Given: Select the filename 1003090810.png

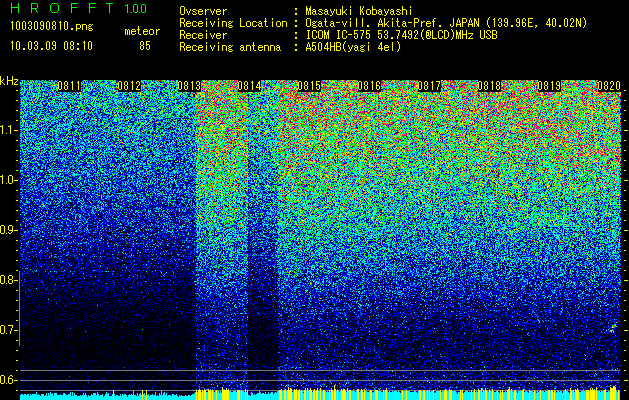Looking at the screenshot, I should coord(52,27).
